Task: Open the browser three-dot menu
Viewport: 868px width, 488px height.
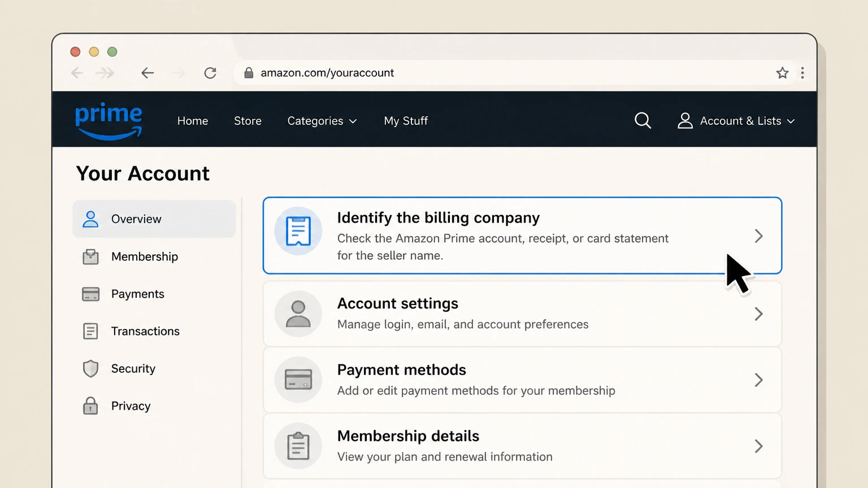Action: (802, 73)
